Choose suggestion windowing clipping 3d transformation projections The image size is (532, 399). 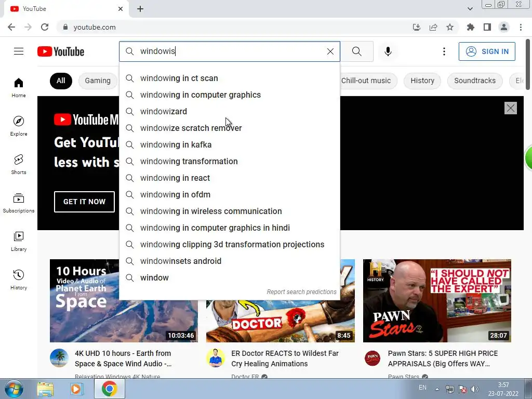(x=229, y=244)
